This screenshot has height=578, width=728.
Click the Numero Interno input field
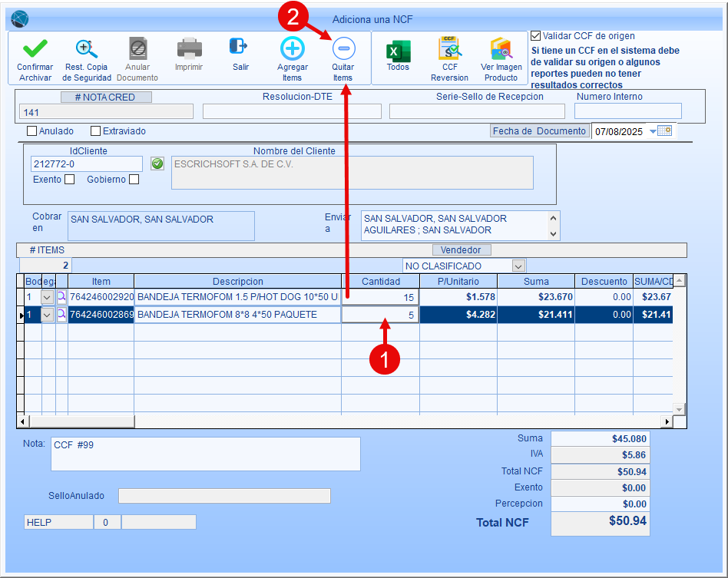pyautogui.click(x=628, y=111)
